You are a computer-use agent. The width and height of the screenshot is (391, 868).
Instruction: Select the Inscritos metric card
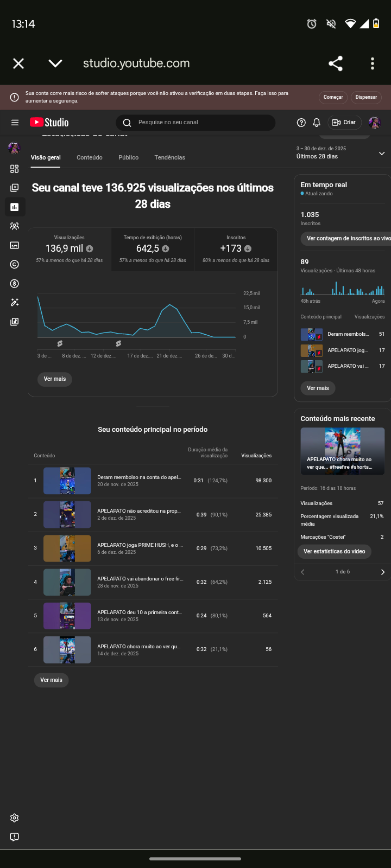click(x=236, y=250)
